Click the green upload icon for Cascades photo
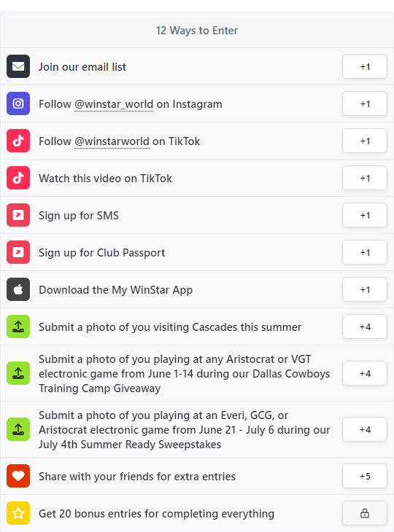This screenshot has width=394, height=532. click(18, 326)
